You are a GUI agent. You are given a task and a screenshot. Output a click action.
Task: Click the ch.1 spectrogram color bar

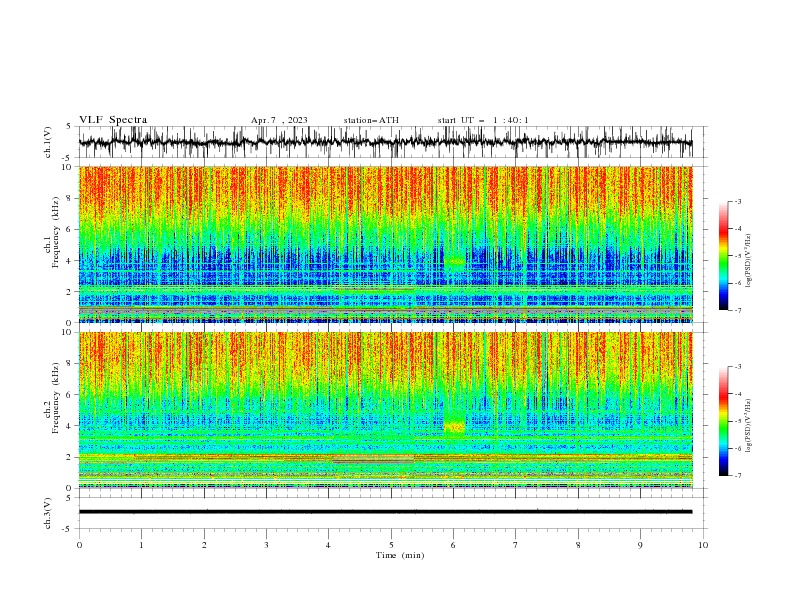tap(723, 256)
